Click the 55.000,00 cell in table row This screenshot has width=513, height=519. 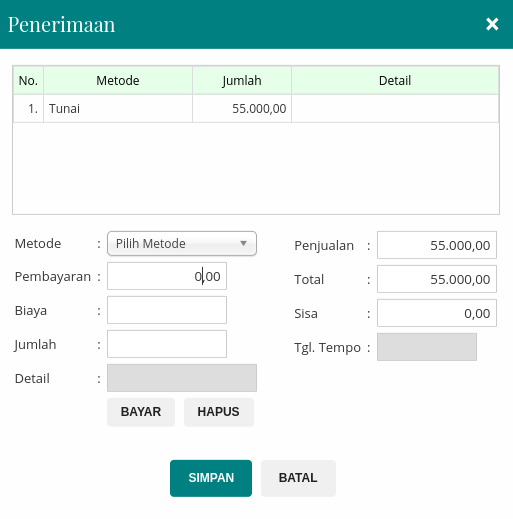(x=242, y=109)
